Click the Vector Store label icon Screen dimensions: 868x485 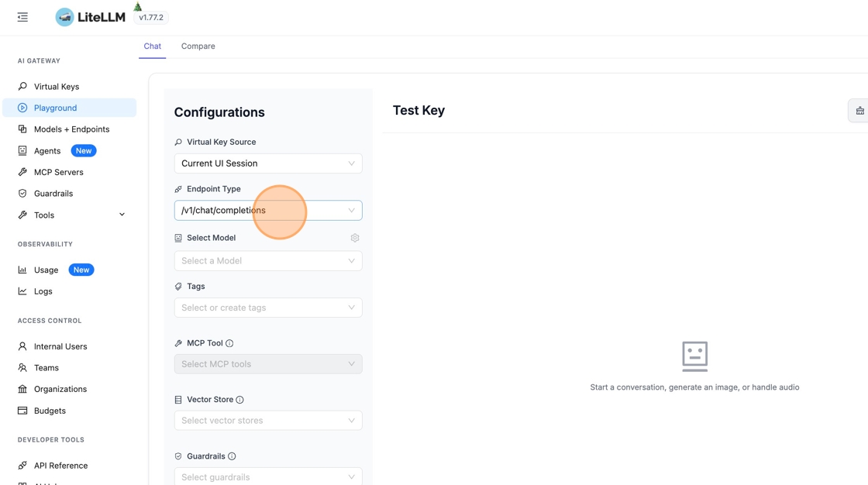[178, 400]
